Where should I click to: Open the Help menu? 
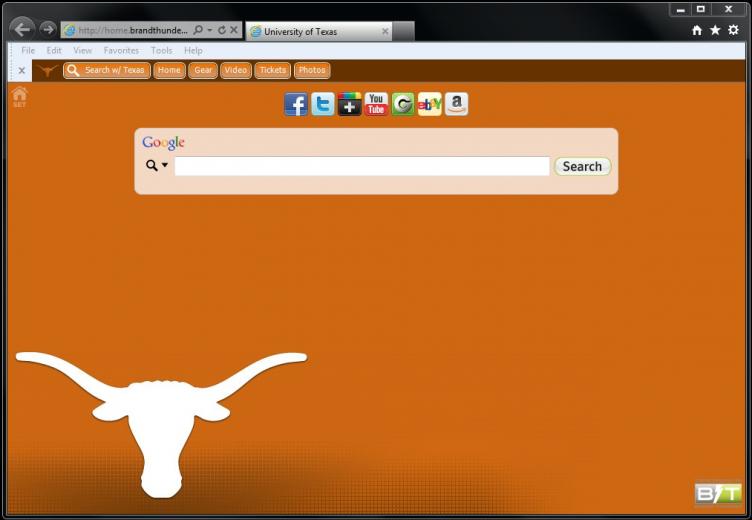click(x=193, y=50)
